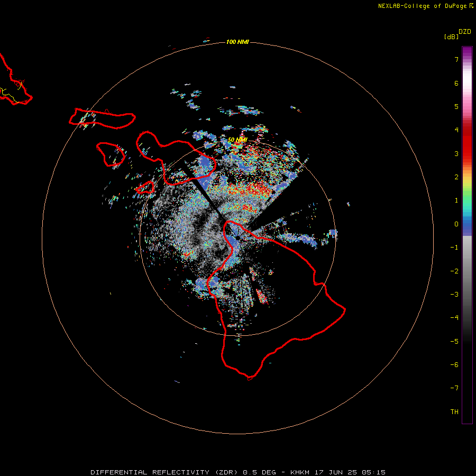Click the 100 NMI range ring label
Image resolution: width=476 pixels, height=476 pixels.
point(237,42)
